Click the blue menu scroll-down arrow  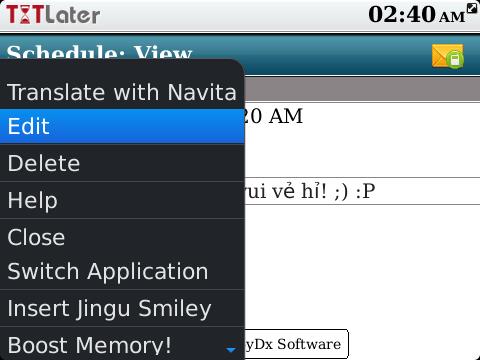(231, 350)
